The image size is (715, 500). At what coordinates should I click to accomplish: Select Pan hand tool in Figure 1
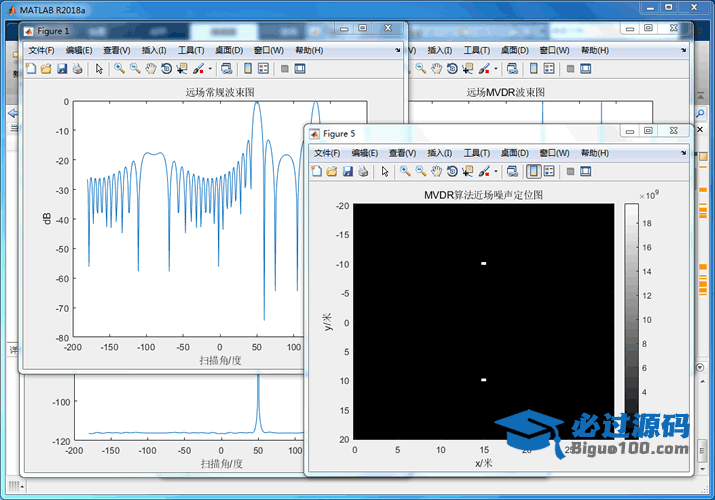150,69
